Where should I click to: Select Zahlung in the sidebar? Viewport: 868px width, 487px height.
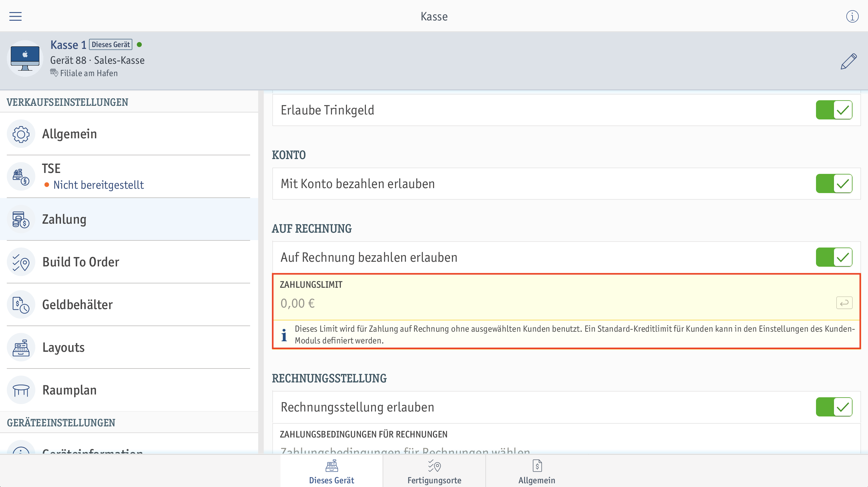(128, 219)
